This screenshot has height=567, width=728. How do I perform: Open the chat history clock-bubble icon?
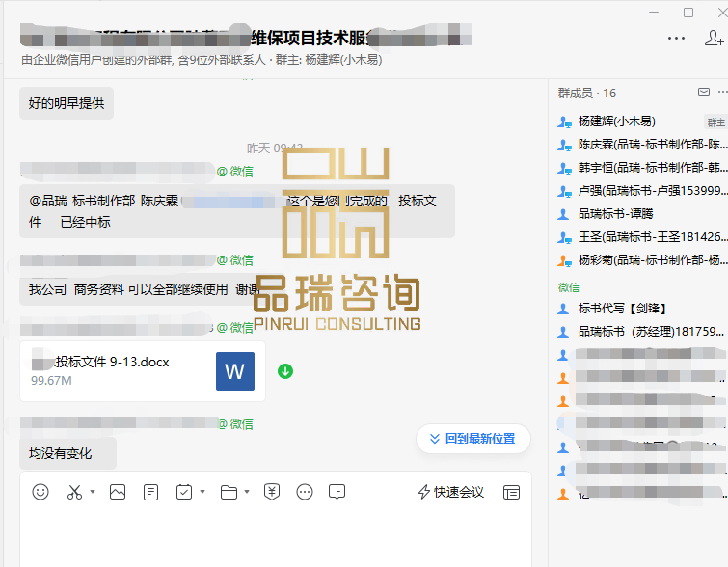click(337, 492)
